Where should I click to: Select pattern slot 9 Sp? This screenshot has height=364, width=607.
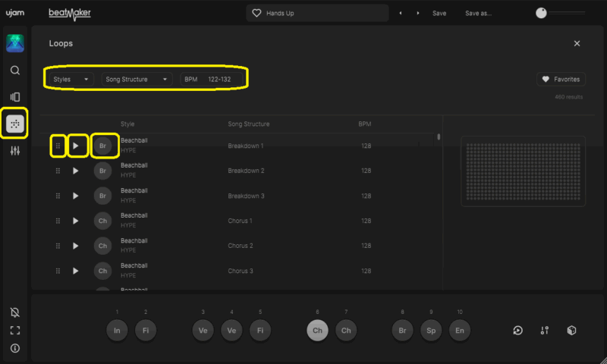coord(431,331)
